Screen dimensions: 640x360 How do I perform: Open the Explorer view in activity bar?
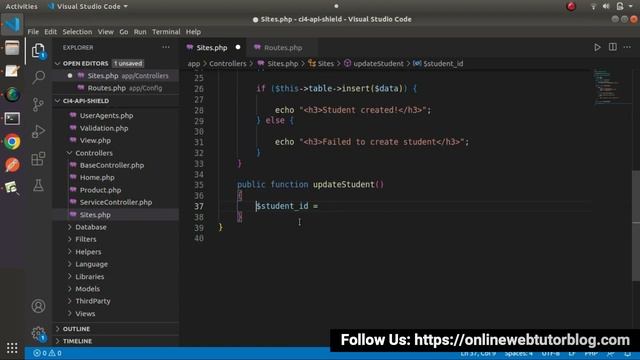[x=38, y=51]
